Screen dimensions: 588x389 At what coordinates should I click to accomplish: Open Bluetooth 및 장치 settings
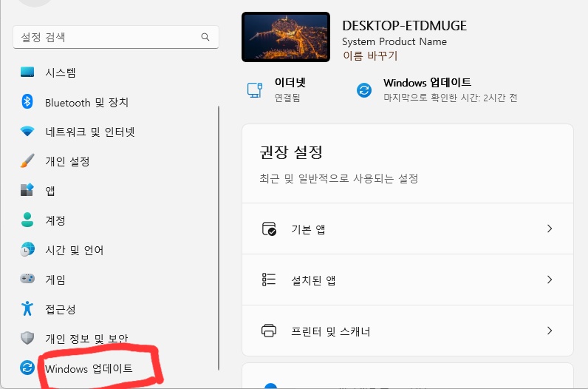click(86, 102)
